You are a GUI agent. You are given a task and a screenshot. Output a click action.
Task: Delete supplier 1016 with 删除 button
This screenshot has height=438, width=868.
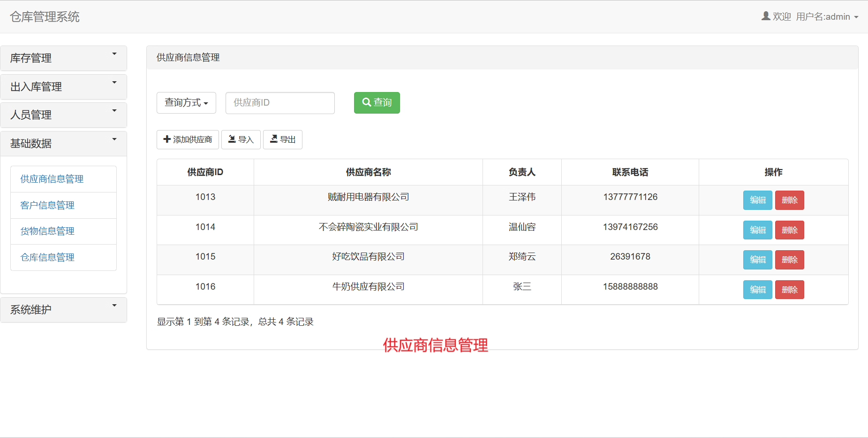pyautogui.click(x=790, y=290)
